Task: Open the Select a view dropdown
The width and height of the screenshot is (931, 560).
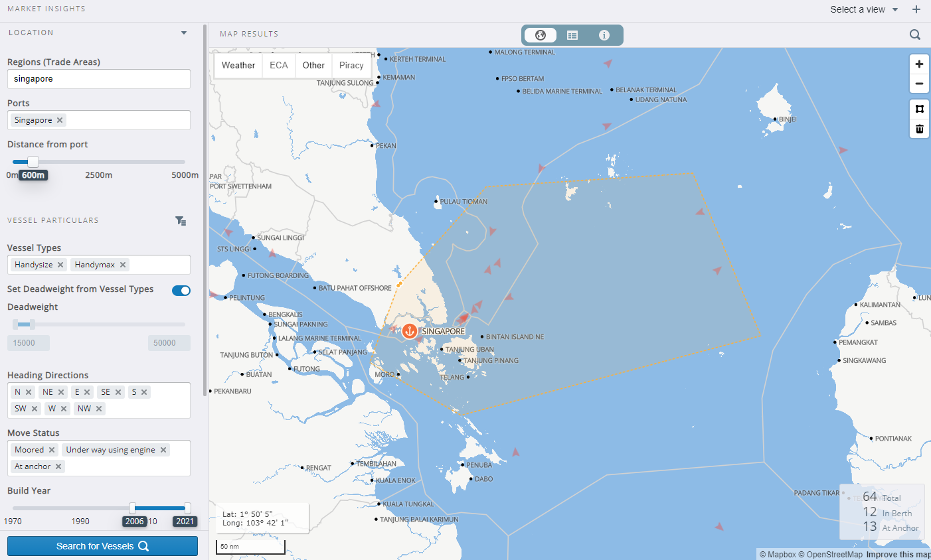Action: click(x=864, y=9)
